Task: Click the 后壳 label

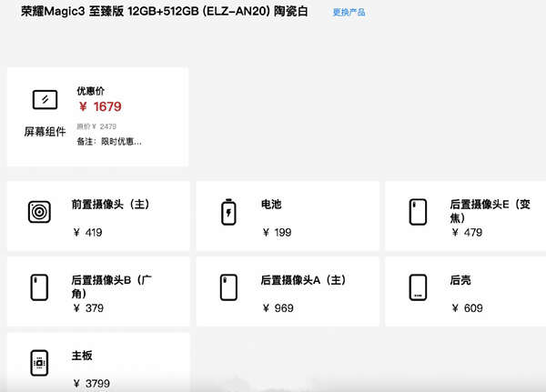Action: pos(460,280)
